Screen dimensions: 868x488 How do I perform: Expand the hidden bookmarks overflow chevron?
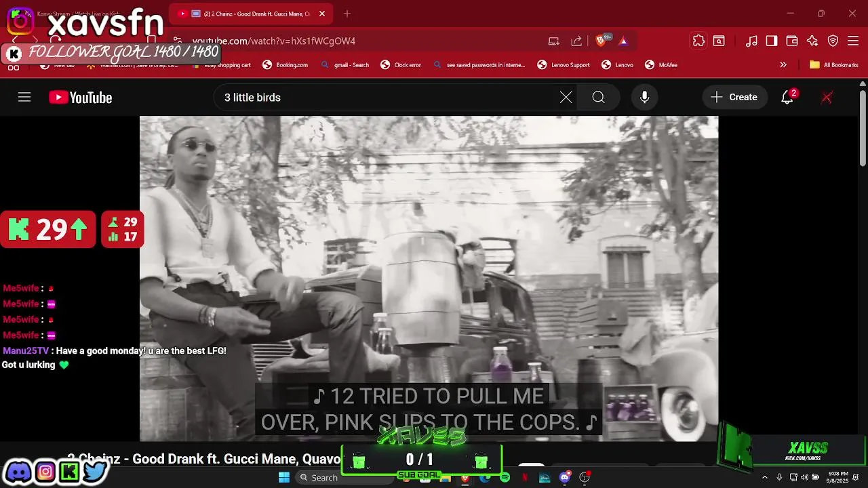pos(783,65)
